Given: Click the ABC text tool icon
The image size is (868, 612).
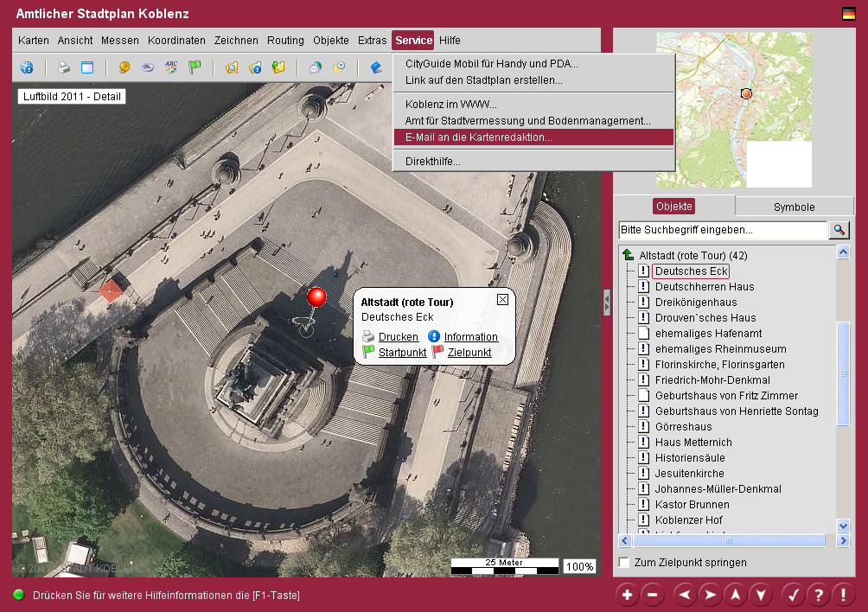Looking at the screenshot, I should [171, 67].
